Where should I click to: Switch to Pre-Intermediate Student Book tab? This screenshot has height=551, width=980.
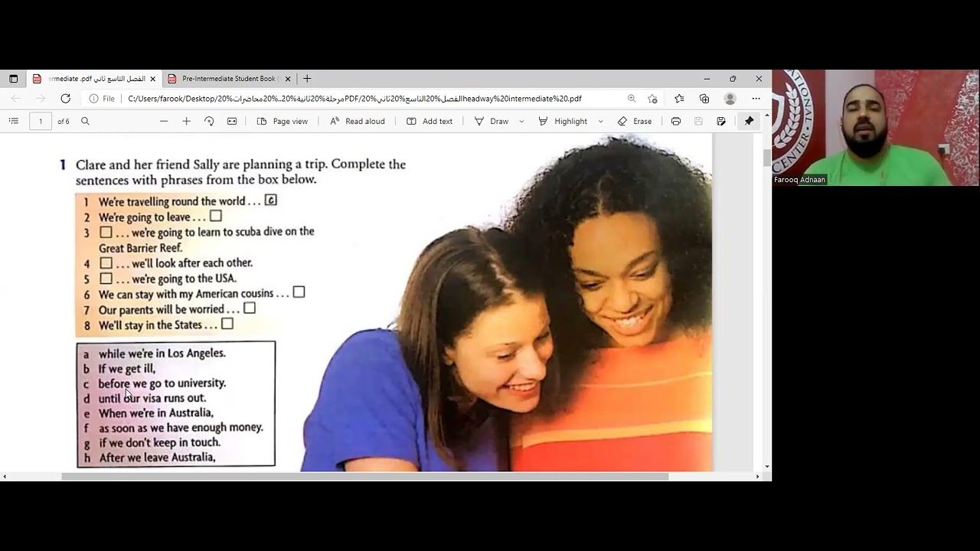229,79
